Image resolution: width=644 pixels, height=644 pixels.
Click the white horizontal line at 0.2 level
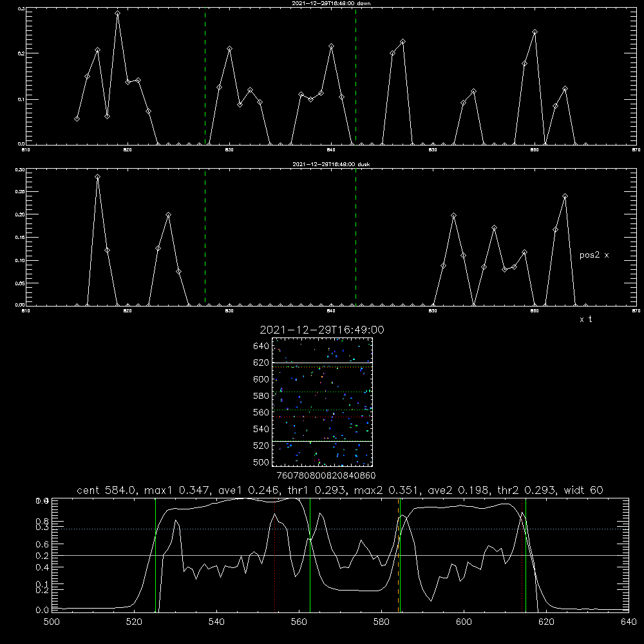pyautogui.click(x=340, y=555)
